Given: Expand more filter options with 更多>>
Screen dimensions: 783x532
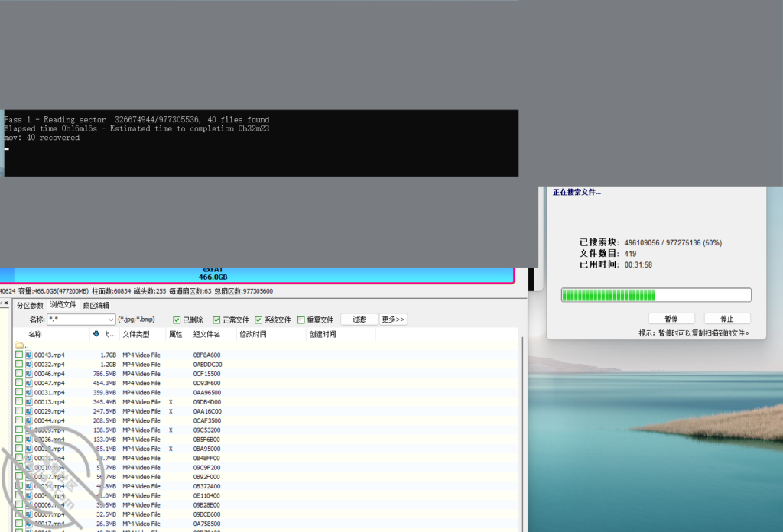Looking at the screenshot, I should point(393,320).
